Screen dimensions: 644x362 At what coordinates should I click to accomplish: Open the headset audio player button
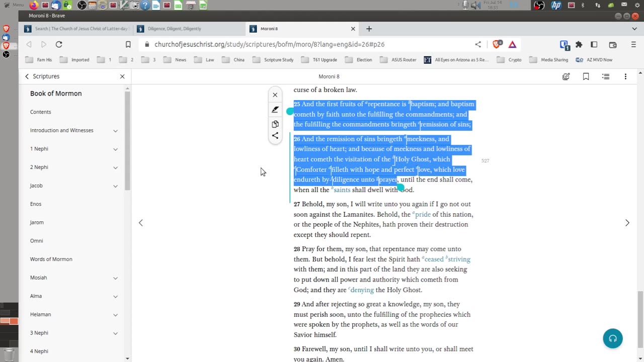tap(613, 338)
